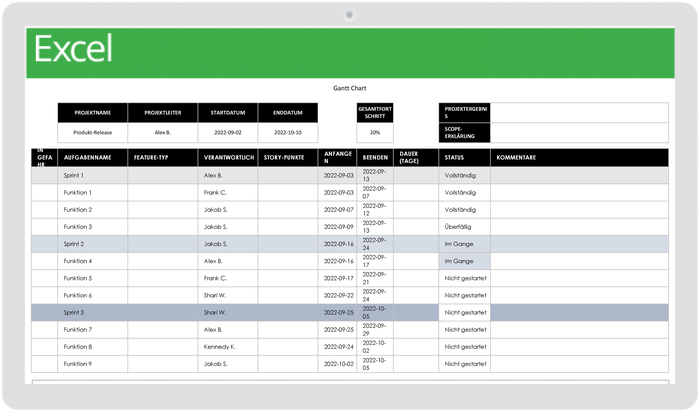
Task: Click 2022-09-16 start date in Sprint 2 row
Action: [x=338, y=244]
